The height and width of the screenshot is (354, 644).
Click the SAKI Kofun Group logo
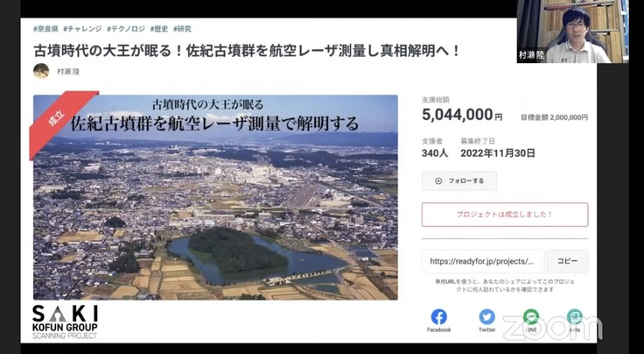tap(65, 322)
